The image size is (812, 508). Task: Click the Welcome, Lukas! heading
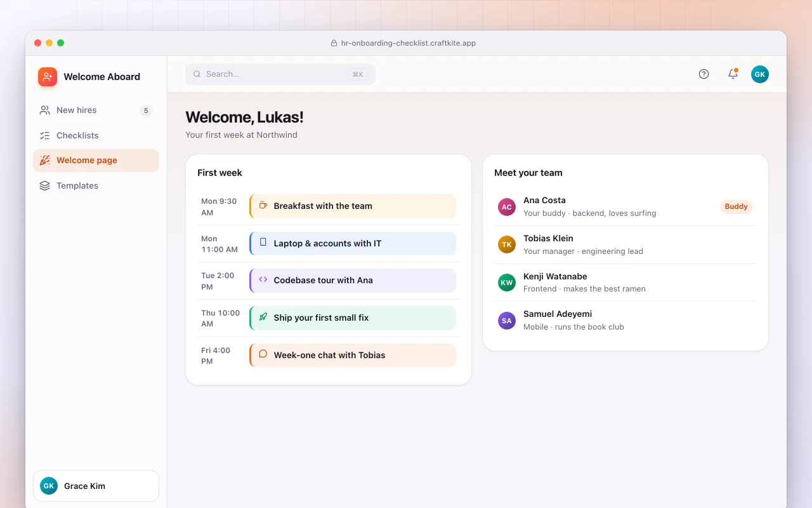click(244, 117)
